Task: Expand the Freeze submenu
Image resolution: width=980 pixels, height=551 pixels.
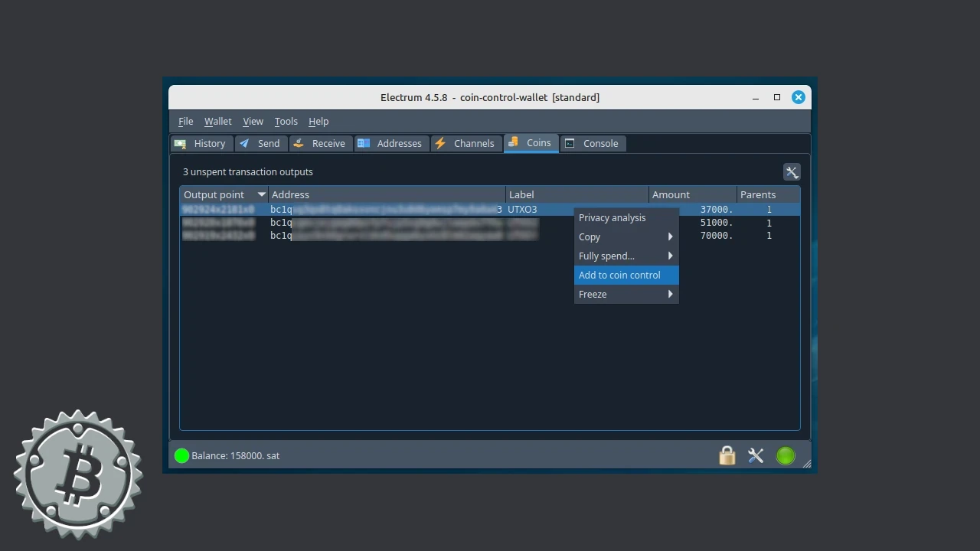Action: [626, 295]
